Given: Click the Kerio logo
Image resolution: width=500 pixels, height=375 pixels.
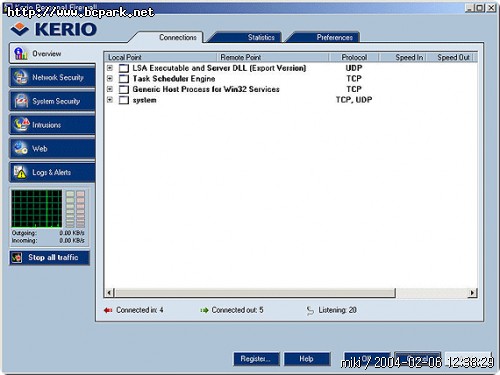Looking at the screenshot, I should (x=54, y=29).
